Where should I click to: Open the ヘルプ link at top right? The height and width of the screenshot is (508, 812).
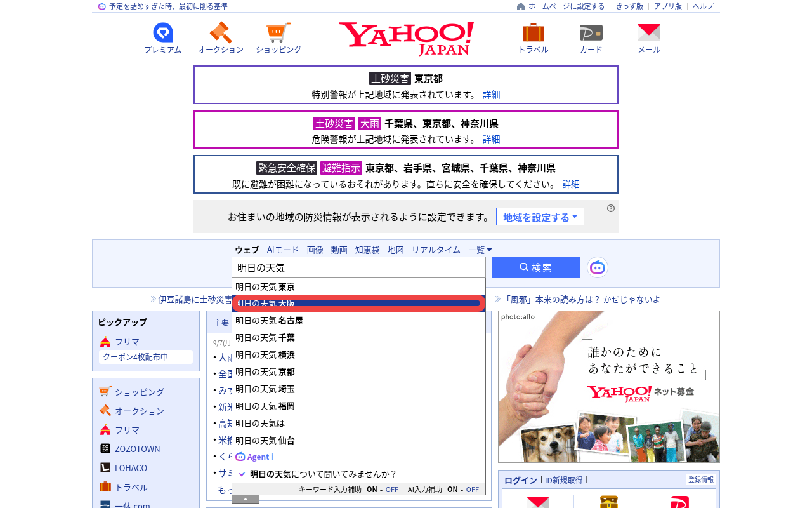pyautogui.click(x=703, y=6)
